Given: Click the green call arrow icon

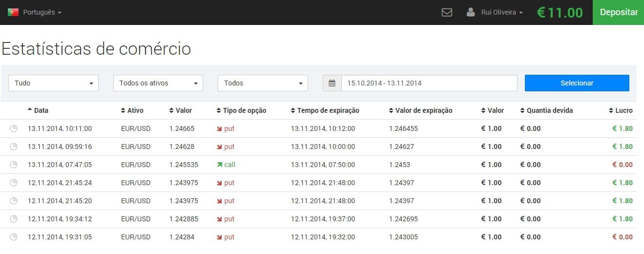Looking at the screenshot, I should pyautogui.click(x=219, y=165).
